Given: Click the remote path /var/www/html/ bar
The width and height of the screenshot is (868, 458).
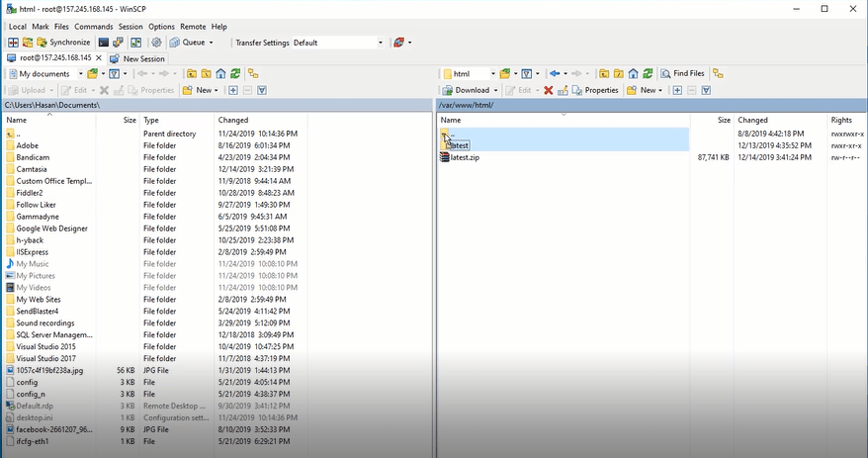Looking at the screenshot, I should (x=651, y=105).
